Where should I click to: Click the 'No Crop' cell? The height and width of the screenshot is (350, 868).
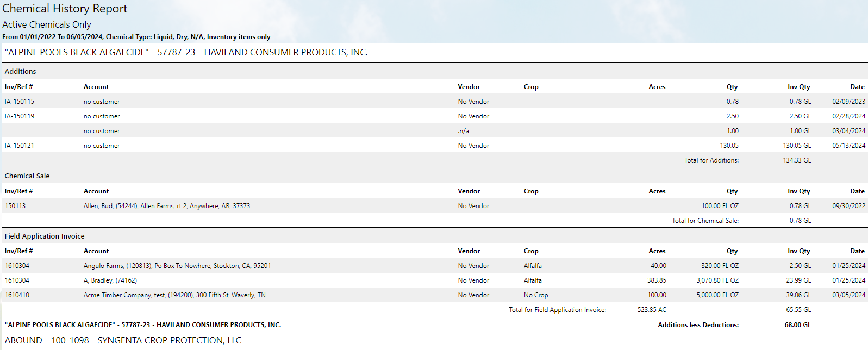tap(536, 295)
